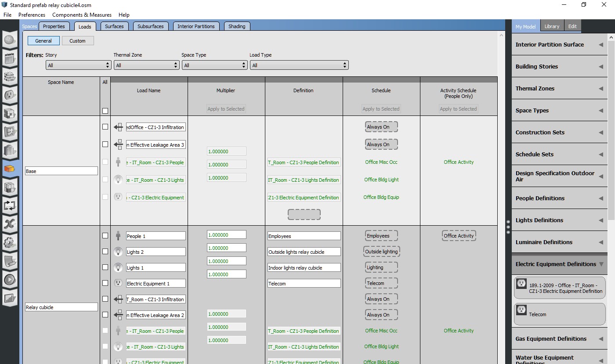Open the Loads outlet icon in sidebar
The image size is (615, 364).
click(x=9, y=95)
